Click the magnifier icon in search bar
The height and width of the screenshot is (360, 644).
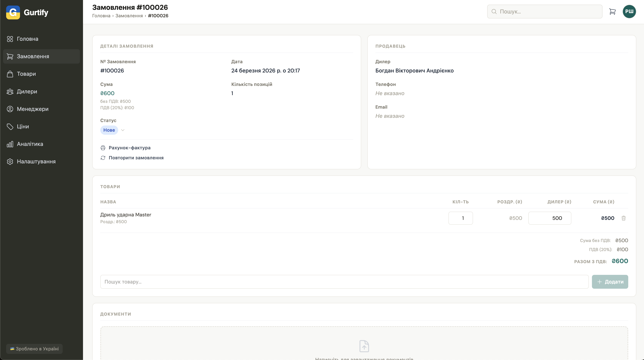point(494,12)
